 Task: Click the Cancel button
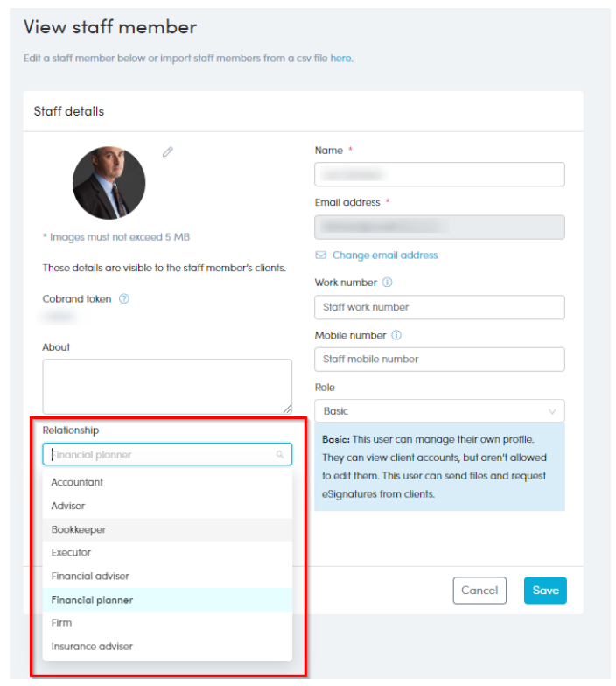tap(479, 590)
